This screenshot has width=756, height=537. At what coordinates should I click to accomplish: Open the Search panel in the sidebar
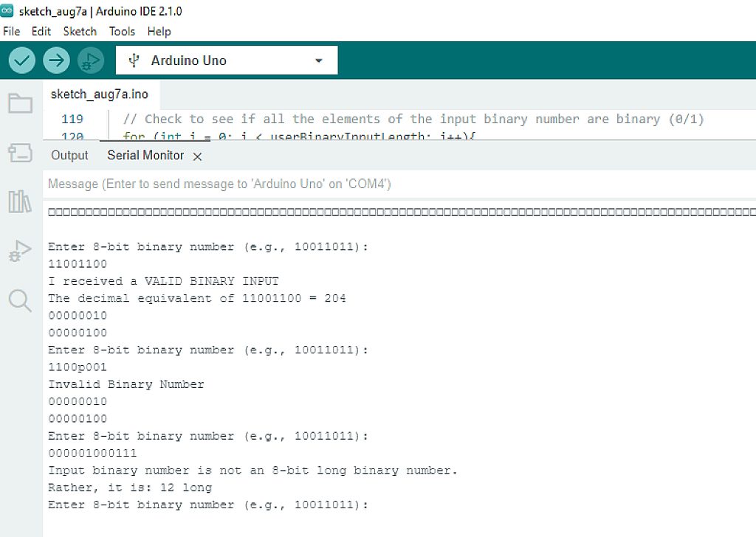(x=20, y=300)
